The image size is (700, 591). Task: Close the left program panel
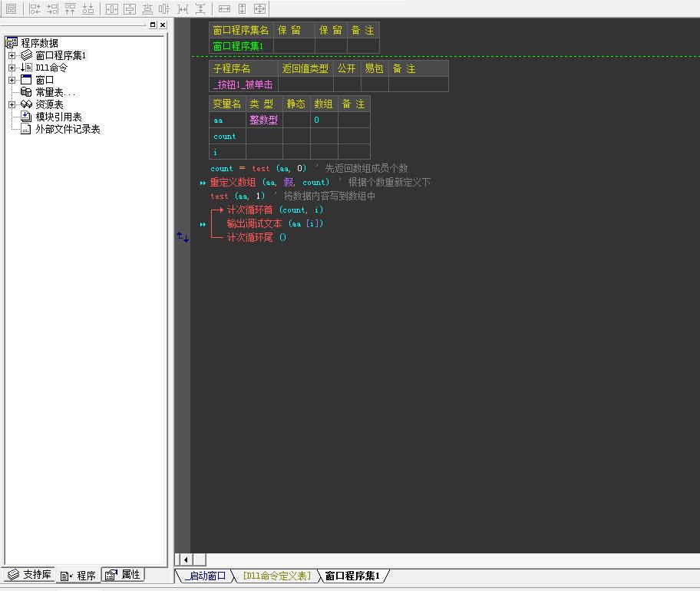163,25
